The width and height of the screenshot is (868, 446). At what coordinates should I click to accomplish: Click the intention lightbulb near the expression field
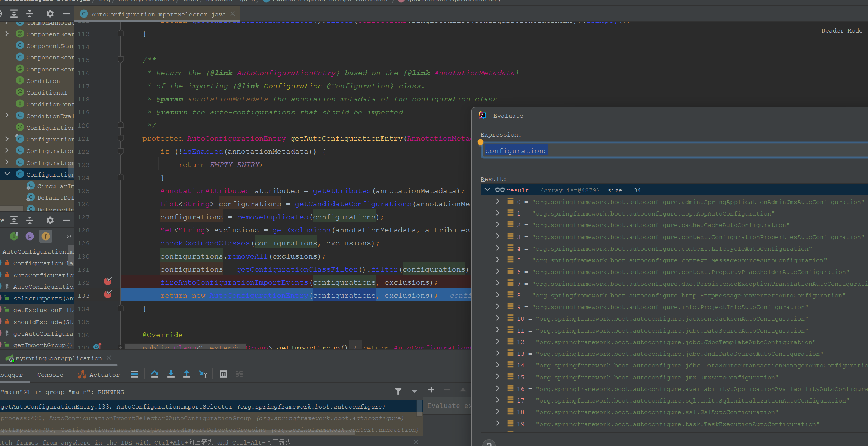pyautogui.click(x=480, y=142)
